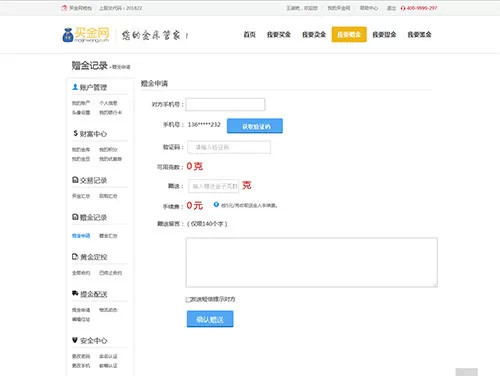The height and width of the screenshot is (376, 500).
Task: Open the 我要卖金 navigation tab
Action: (x=314, y=34)
